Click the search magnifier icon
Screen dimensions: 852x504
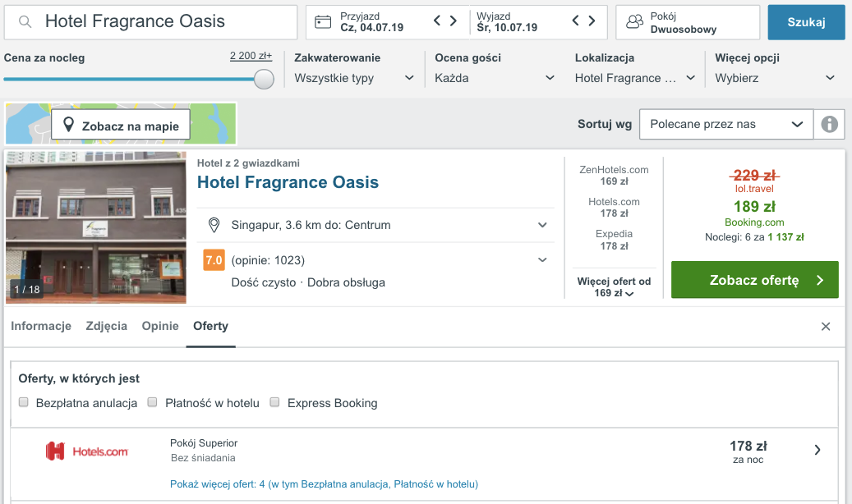click(x=25, y=22)
